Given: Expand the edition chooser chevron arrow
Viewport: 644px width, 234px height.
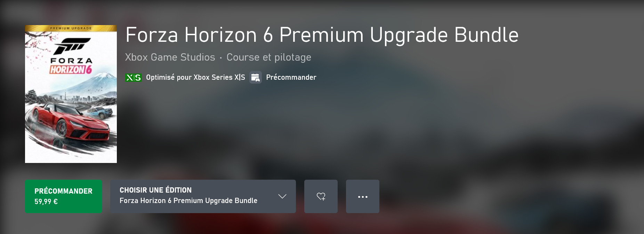Looking at the screenshot, I should point(282,196).
